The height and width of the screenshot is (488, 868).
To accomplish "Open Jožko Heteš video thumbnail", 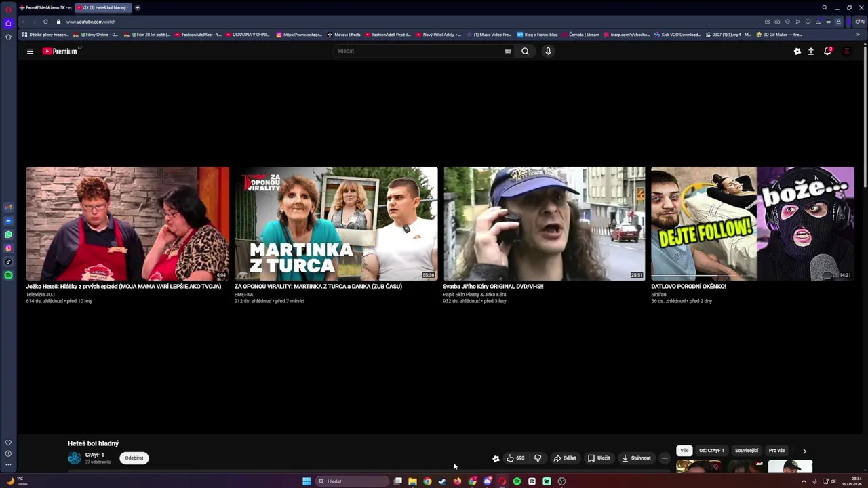I will pos(127,224).
